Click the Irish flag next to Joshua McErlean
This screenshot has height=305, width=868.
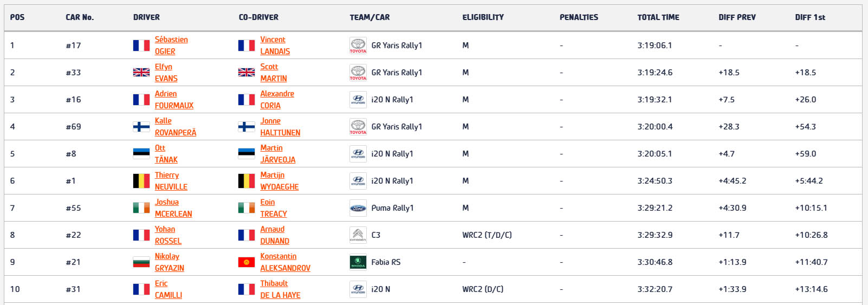141,208
